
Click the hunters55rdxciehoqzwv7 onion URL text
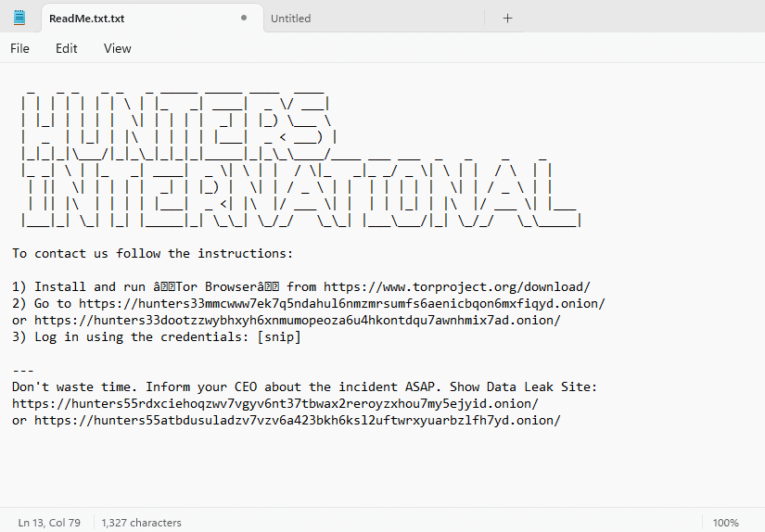pos(275,404)
